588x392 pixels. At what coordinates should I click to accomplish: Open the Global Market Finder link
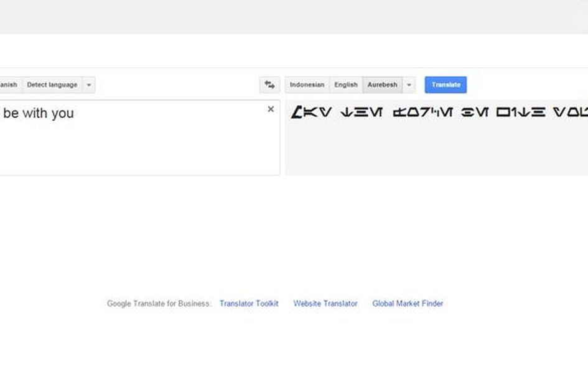coord(408,304)
